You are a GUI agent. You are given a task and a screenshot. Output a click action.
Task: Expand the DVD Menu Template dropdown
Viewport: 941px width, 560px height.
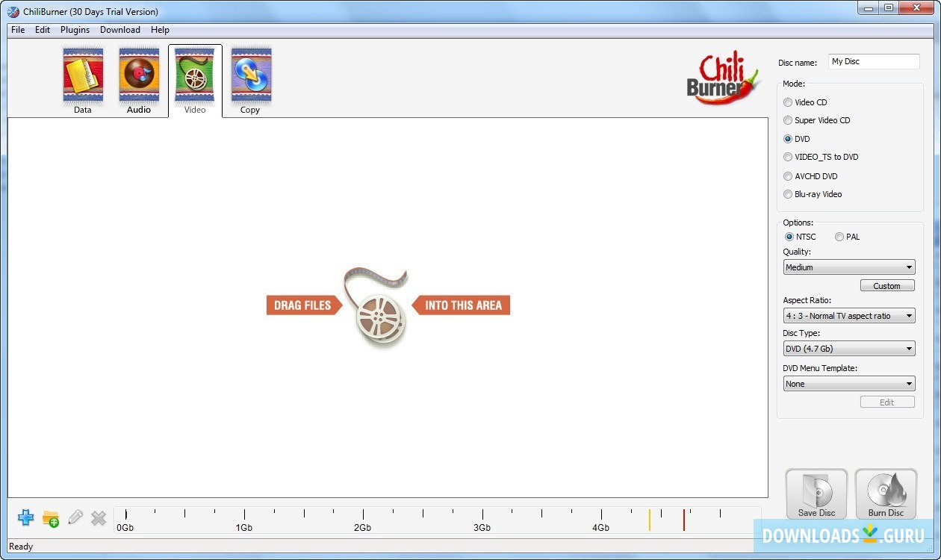[x=849, y=384]
